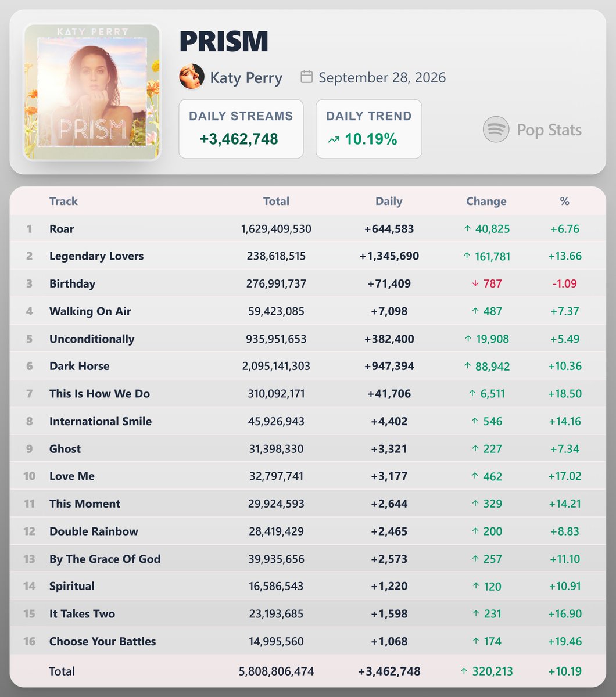Image resolution: width=616 pixels, height=697 pixels.
Task: Select the Dark Horse track name
Action: 79,366
